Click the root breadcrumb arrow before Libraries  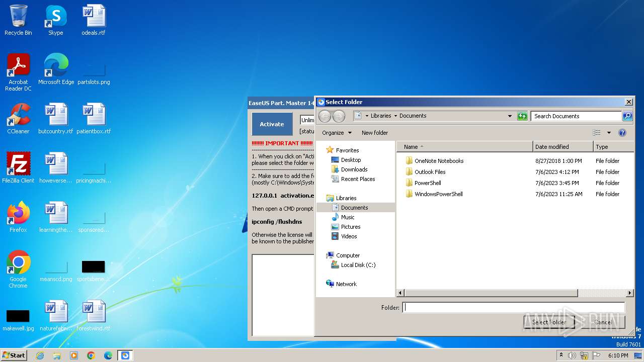tap(367, 116)
